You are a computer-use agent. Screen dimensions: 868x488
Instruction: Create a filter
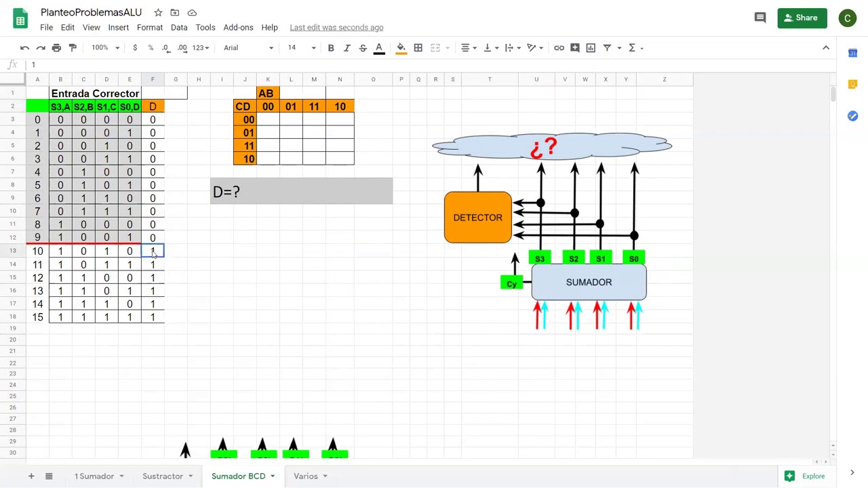[x=607, y=47]
